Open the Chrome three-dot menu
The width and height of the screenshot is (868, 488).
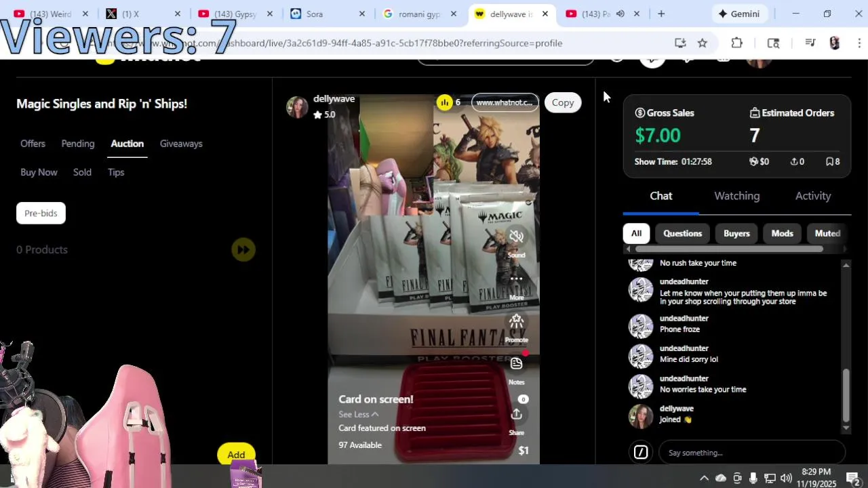click(859, 43)
